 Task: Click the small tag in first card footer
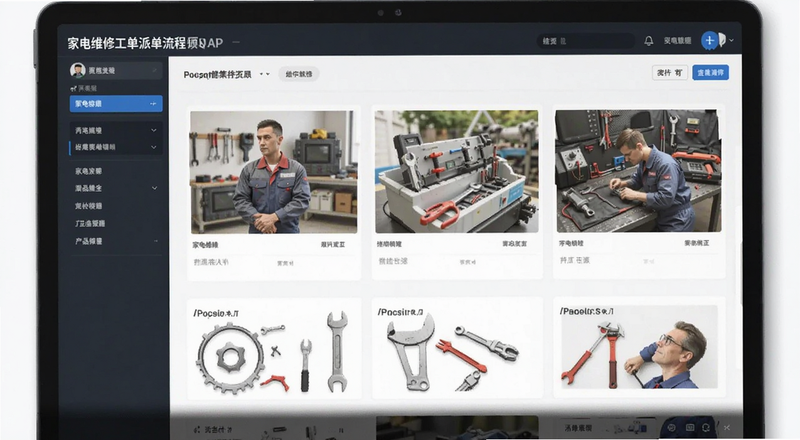pos(285,263)
